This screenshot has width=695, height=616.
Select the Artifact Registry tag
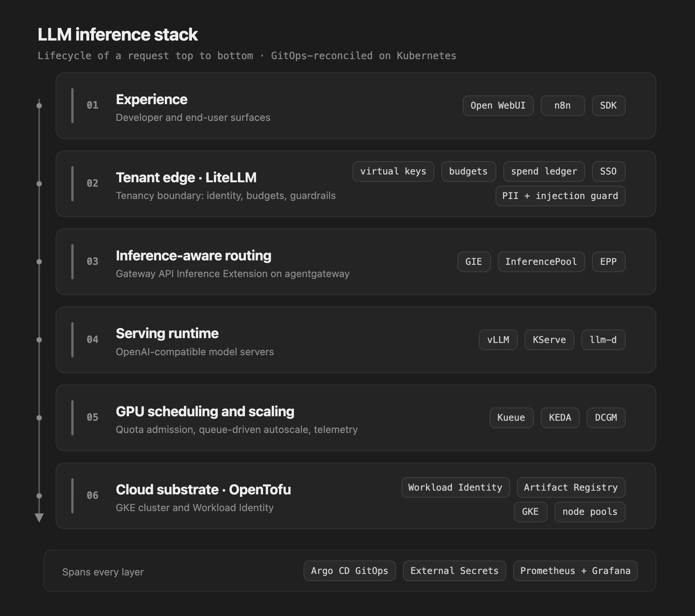pyautogui.click(x=571, y=487)
